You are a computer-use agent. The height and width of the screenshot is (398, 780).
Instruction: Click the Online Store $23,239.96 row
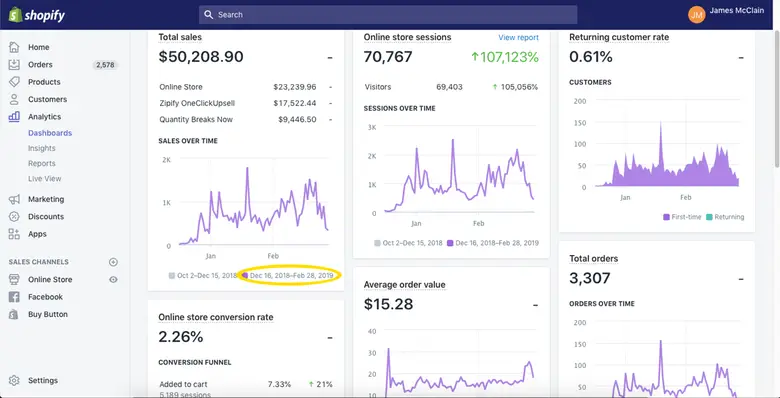(x=246, y=87)
